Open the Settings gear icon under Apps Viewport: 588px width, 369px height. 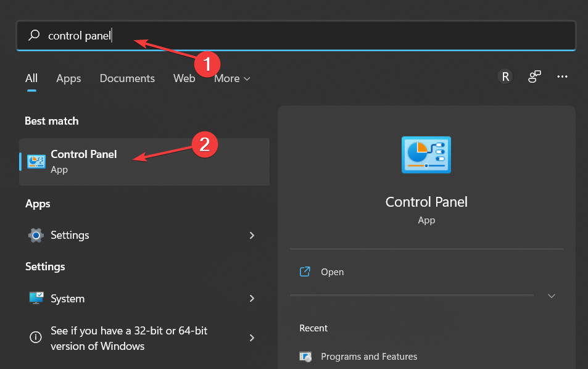(36, 235)
